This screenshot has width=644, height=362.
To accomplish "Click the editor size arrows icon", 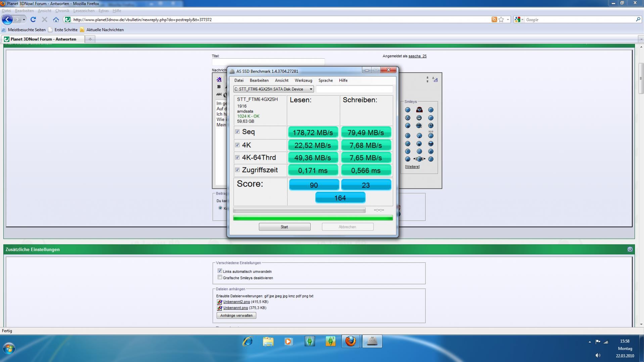I will [427, 80].
